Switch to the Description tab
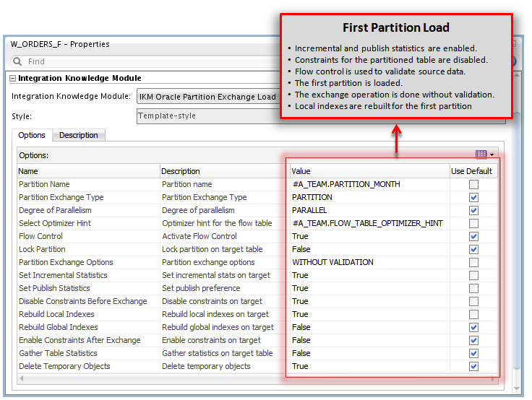 pos(79,135)
